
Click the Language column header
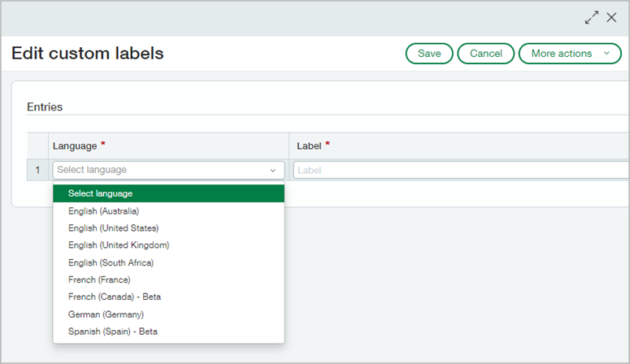pos(75,146)
